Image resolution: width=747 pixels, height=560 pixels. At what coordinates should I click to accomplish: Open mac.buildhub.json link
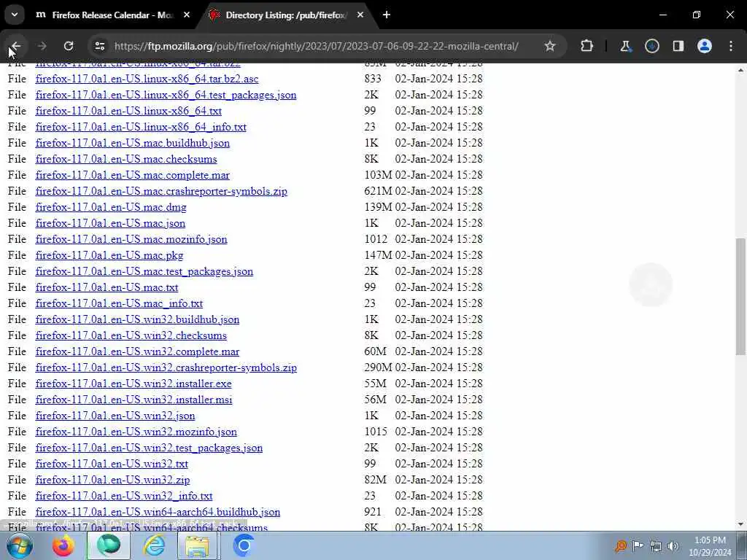(x=133, y=143)
